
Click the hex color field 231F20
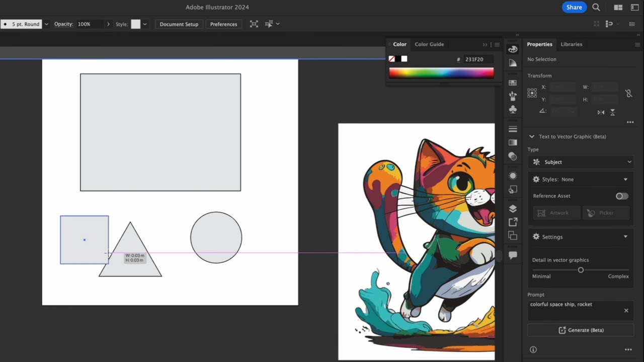pos(478,59)
